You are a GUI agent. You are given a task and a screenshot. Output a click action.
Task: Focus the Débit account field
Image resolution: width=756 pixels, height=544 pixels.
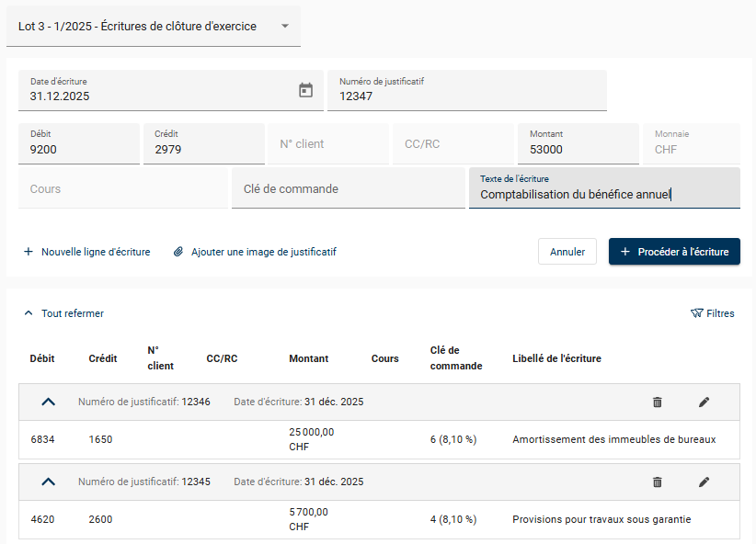pyautogui.click(x=79, y=149)
